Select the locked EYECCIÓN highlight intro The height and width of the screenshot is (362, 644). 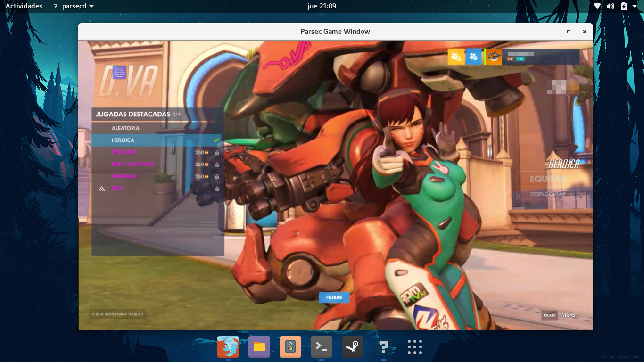(x=157, y=152)
